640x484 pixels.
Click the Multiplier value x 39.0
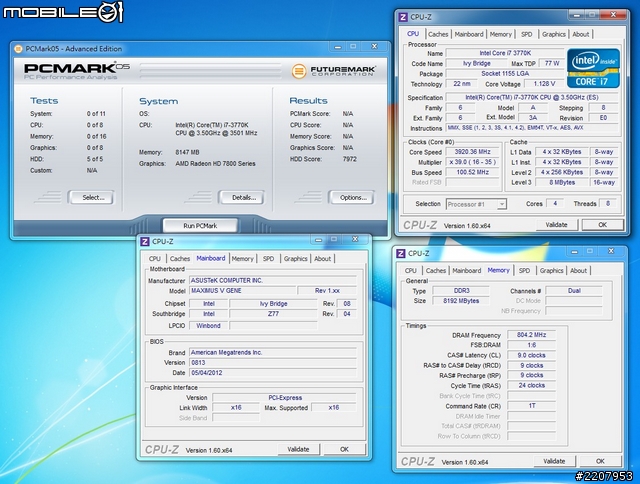(x=473, y=162)
